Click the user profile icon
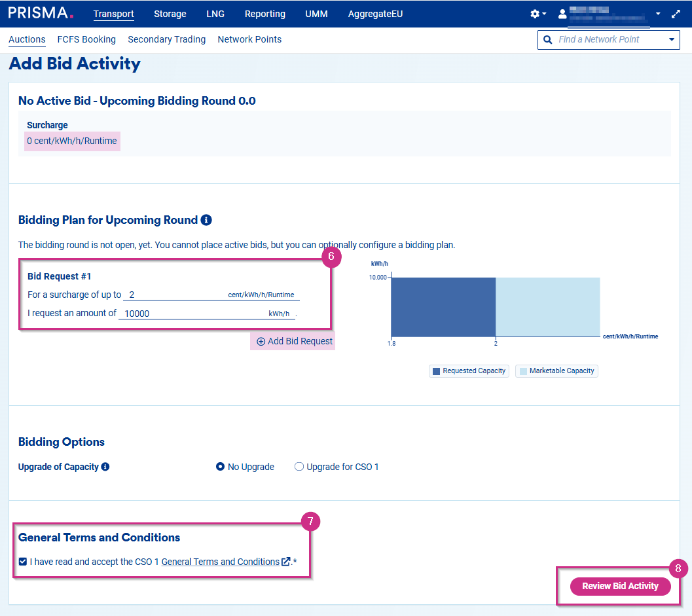This screenshot has width=692, height=616. coord(562,14)
